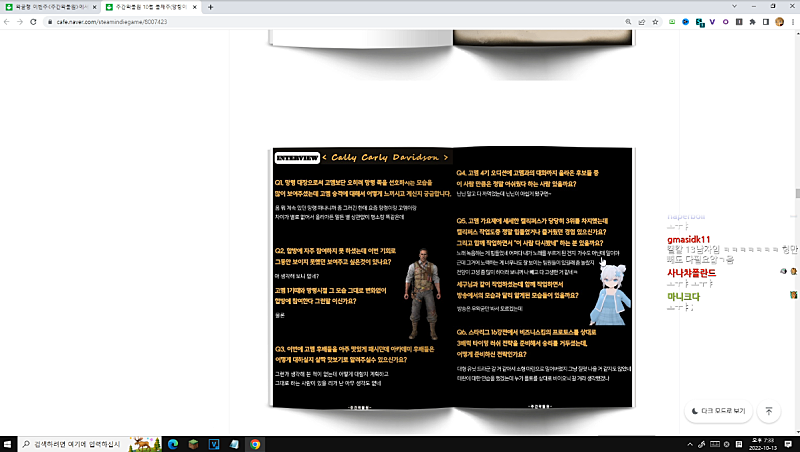This screenshot has width=800, height=452.
Task: Open the green screen-capture extension
Action: click(x=672, y=22)
